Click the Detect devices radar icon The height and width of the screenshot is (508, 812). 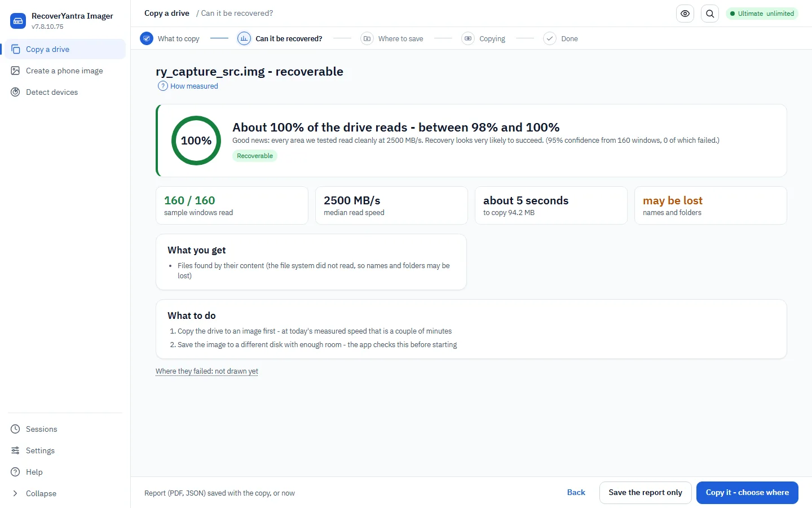(16, 92)
